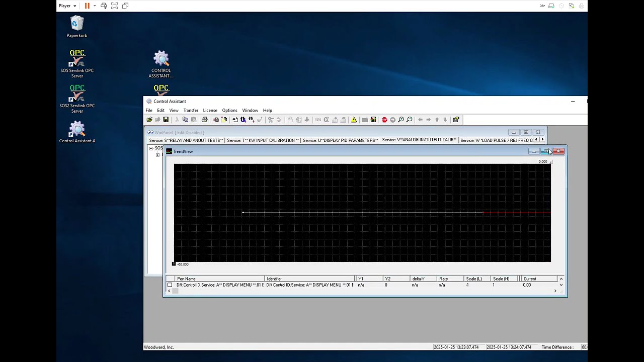Viewport: 644px width, 362px height.
Task: Switch to ANALOG IN/OUTPUT CALIB service tab
Action: pyautogui.click(x=419, y=140)
